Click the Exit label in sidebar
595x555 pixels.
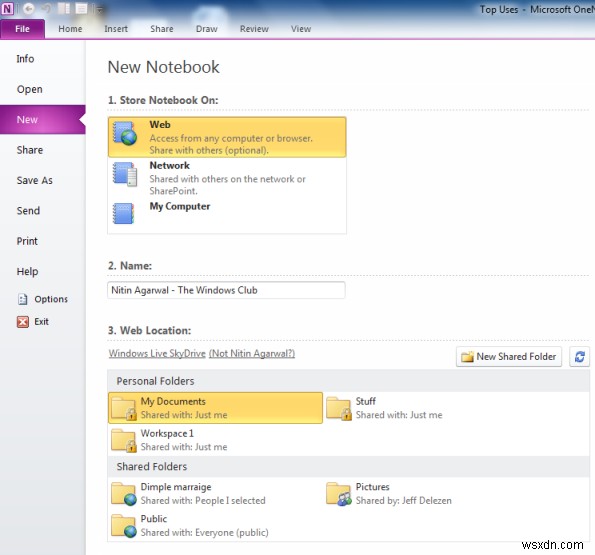tap(41, 322)
